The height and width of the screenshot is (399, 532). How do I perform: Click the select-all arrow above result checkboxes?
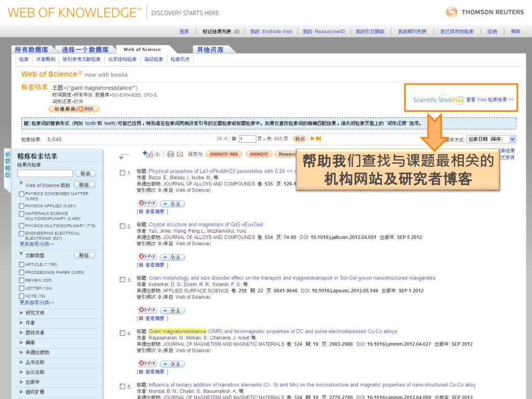pos(124,156)
